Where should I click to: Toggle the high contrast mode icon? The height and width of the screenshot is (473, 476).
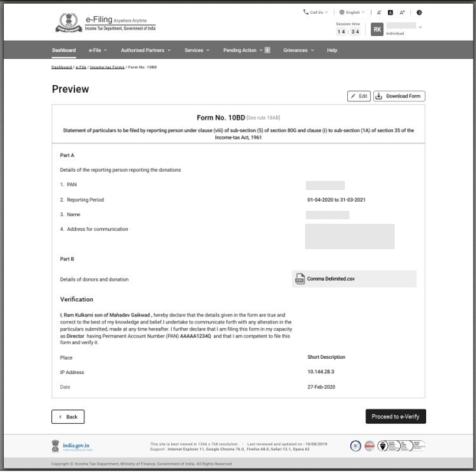point(419,13)
